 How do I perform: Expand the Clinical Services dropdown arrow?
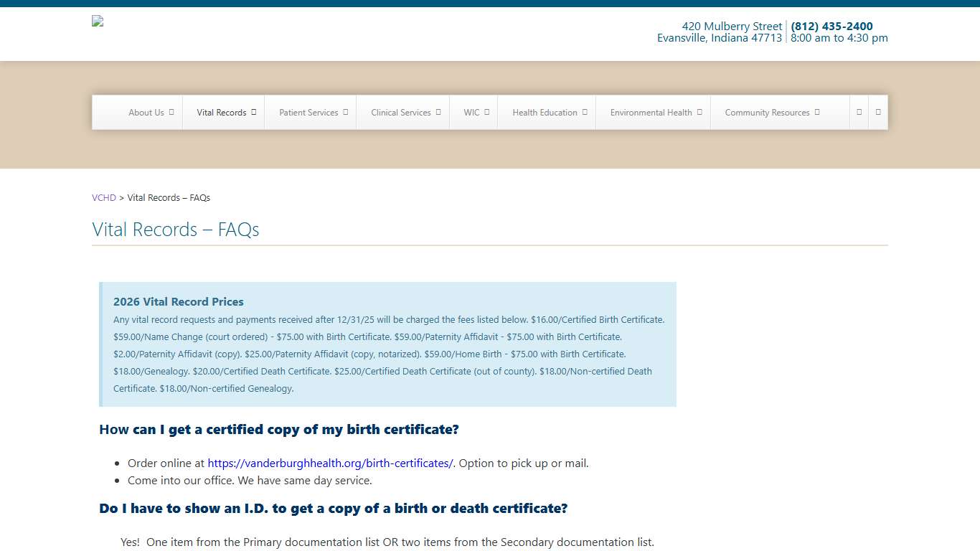click(438, 112)
